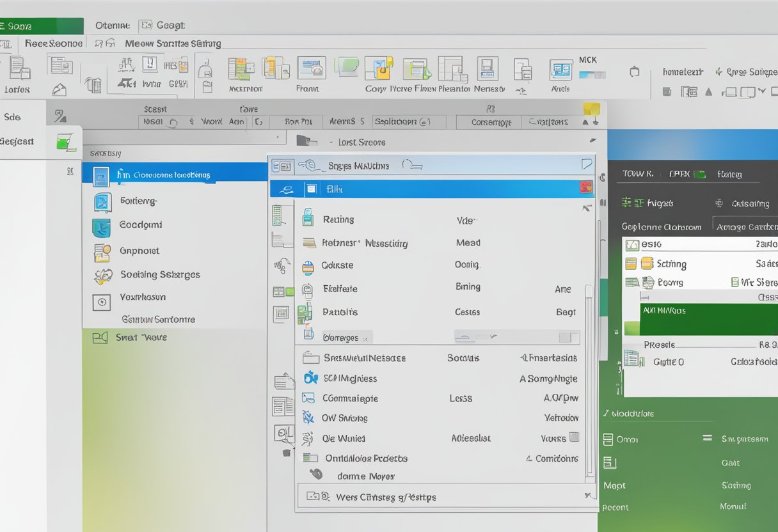Open the robot icon beside Fietfeate
The image size is (778, 532).
[308, 288]
